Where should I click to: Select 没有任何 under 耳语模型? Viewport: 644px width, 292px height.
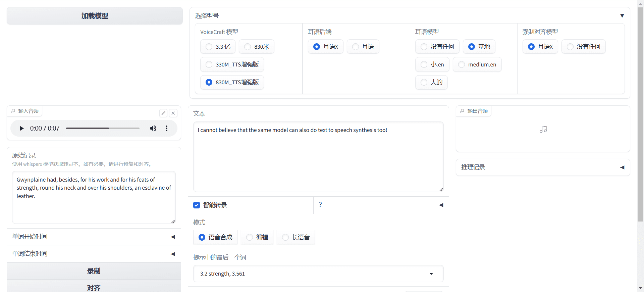pos(437,47)
